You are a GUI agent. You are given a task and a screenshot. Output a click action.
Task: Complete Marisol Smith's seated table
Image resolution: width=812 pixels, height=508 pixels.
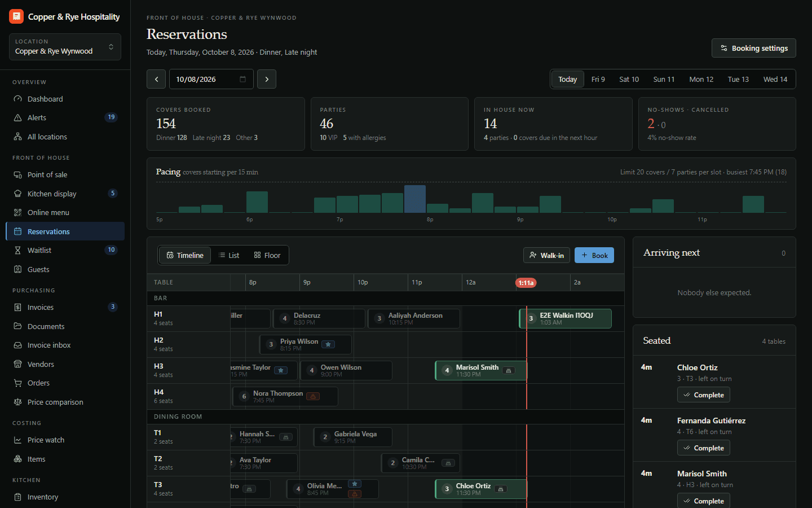click(704, 501)
